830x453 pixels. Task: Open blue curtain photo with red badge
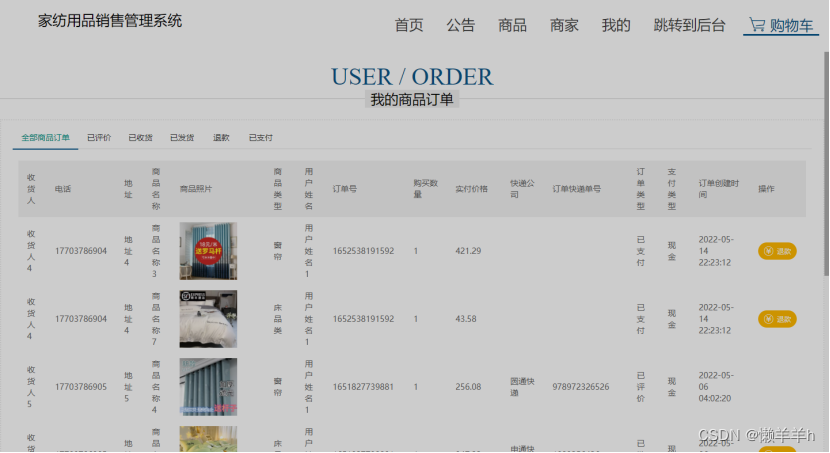tap(208, 251)
